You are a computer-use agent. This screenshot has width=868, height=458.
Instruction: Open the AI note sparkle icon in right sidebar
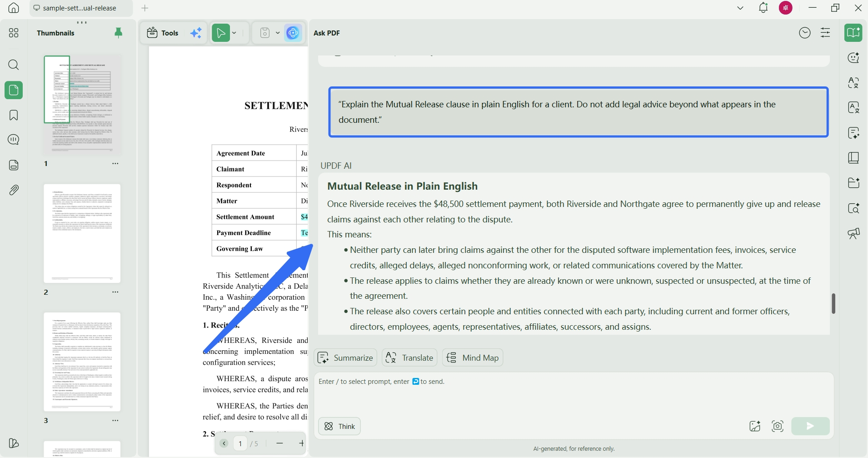(x=854, y=133)
